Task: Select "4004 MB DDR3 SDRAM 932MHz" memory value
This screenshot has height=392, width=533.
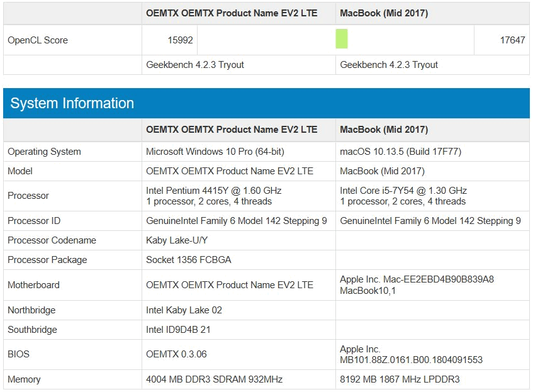Action: coord(215,379)
